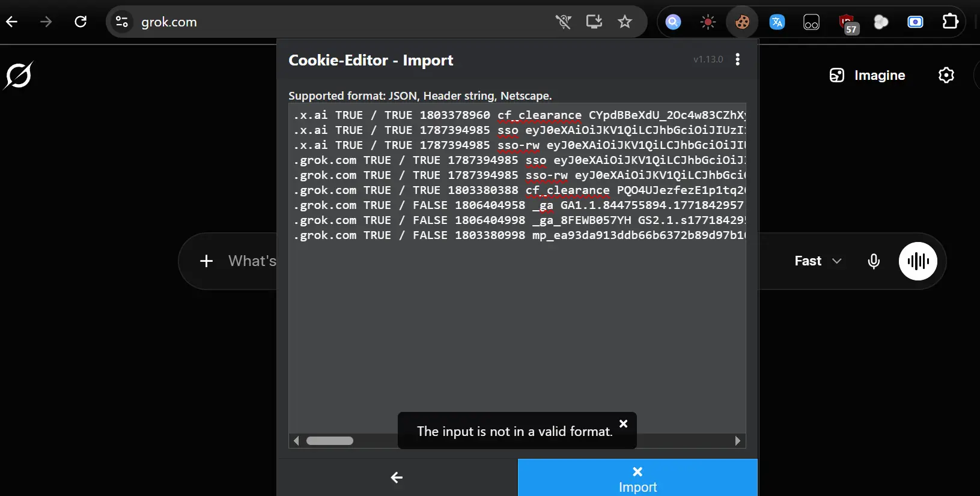Click the blocked-permission icon in address bar
The image size is (980, 496).
click(563, 22)
